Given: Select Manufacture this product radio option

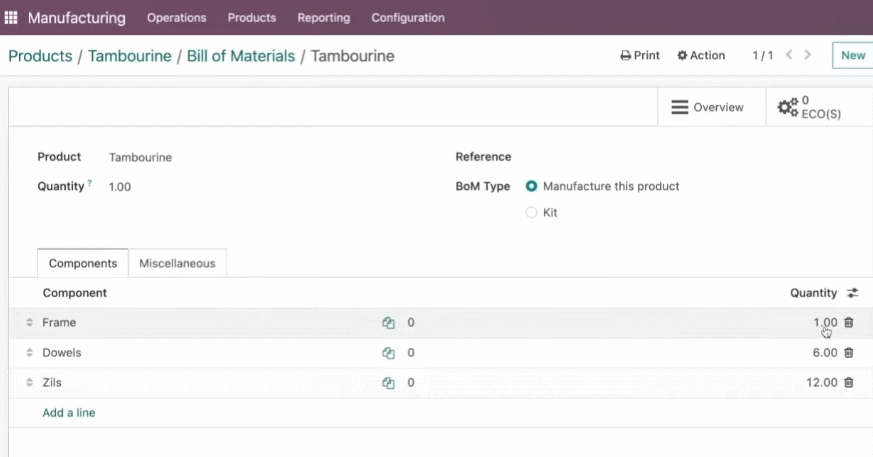Looking at the screenshot, I should coord(531,186).
